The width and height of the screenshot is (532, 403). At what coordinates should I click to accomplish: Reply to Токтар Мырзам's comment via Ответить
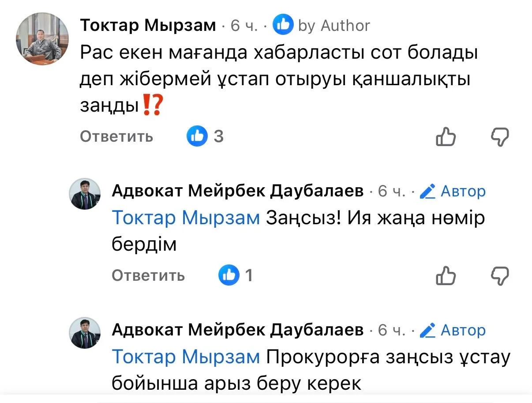[x=116, y=136]
